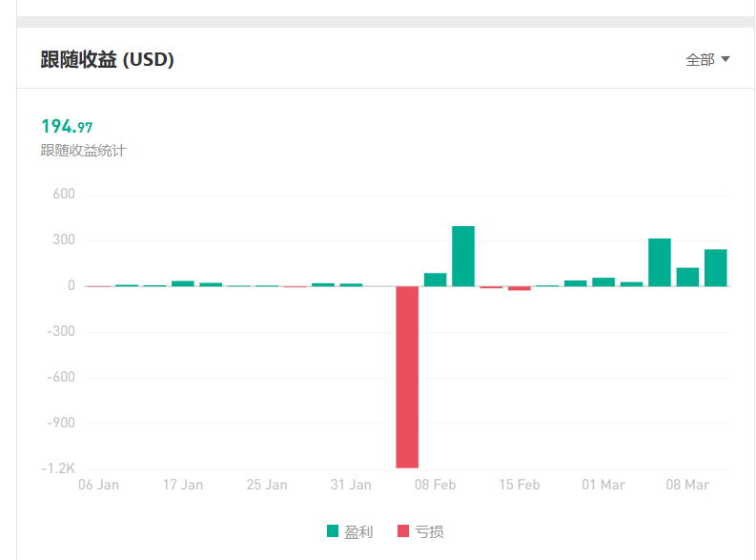Click the tall green bar before 08 Mar
Viewport: 756px width, 560px height.
coord(660,262)
